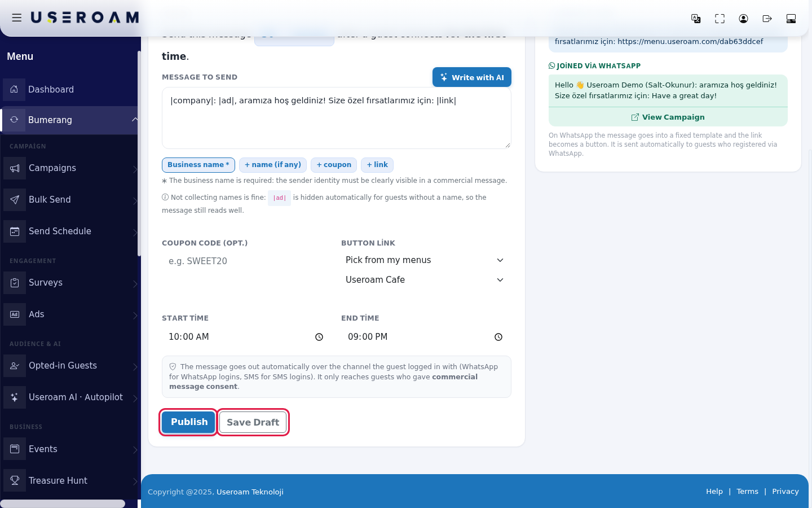Click the Events calendar icon
The image size is (812, 508).
click(15, 449)
